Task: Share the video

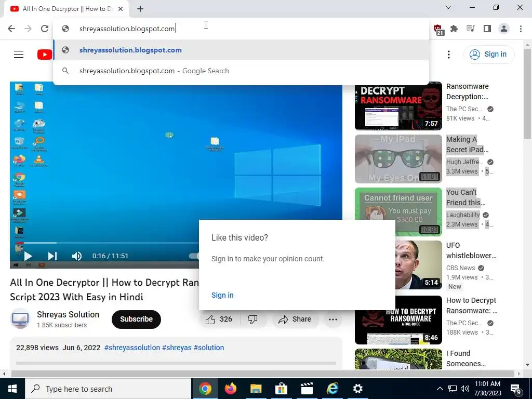Action: pyautogui.click(x=295, y=320)
